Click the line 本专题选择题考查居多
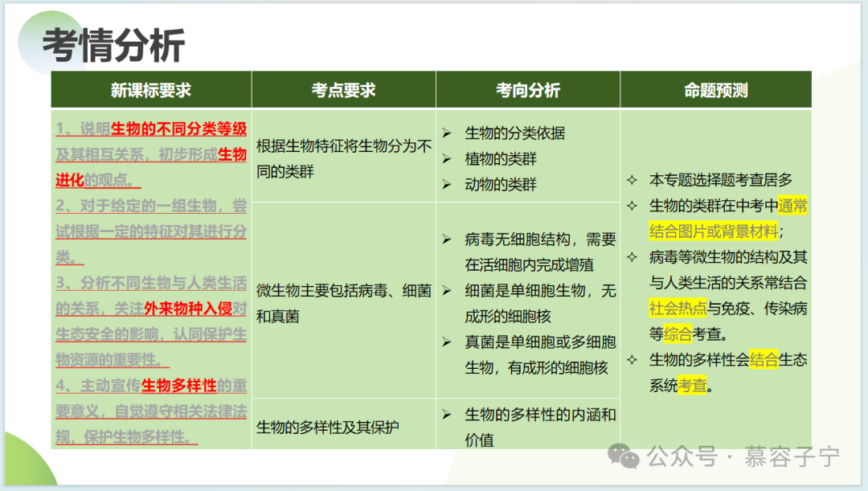This screenshot has width=868, height=491. pyautogui.click(x=720, y=180)
